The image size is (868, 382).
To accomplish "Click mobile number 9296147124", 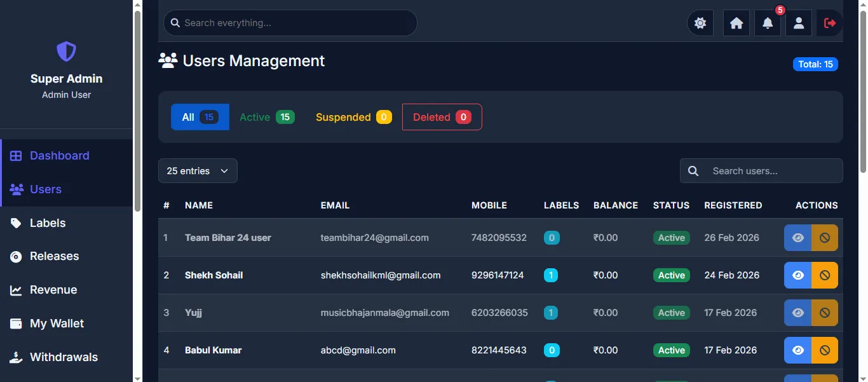I will click(x=498, y=275).
